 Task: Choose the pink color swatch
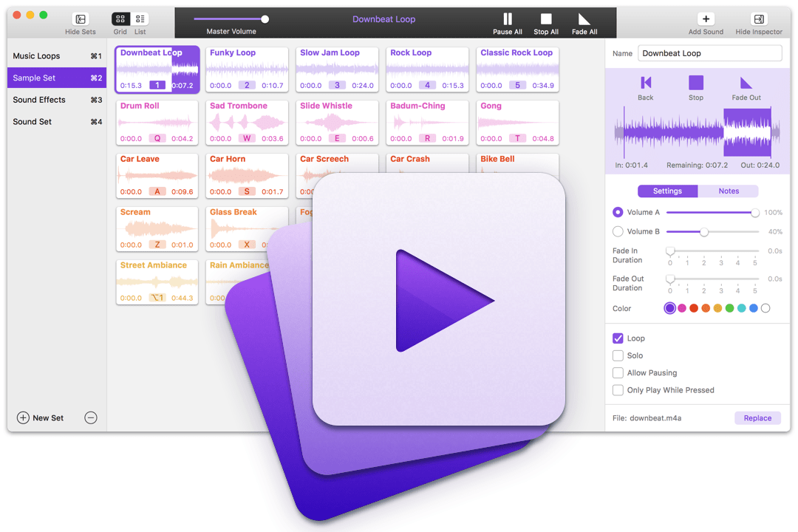tap(682, 308)
